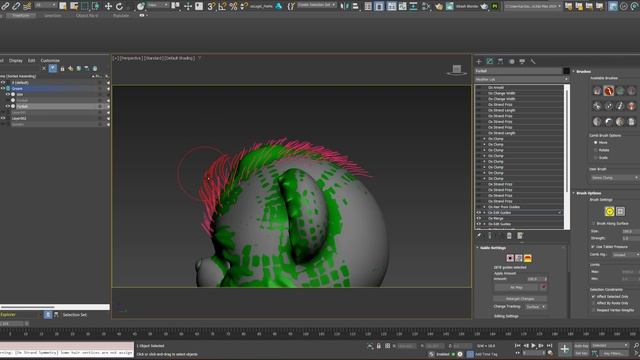This screenshot has height=360, width=640.
Task: Click the Retarget Changes button
Action: [520, 299]
